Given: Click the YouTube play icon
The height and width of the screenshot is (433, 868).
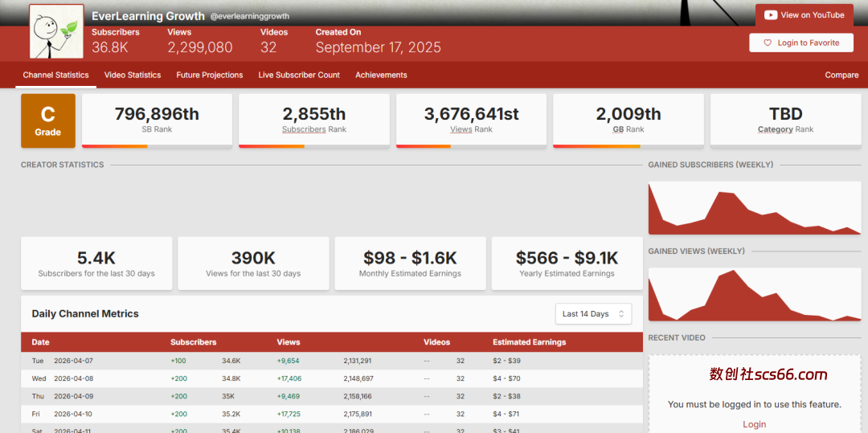Looking at the screenshot, I should pos(771,15).
